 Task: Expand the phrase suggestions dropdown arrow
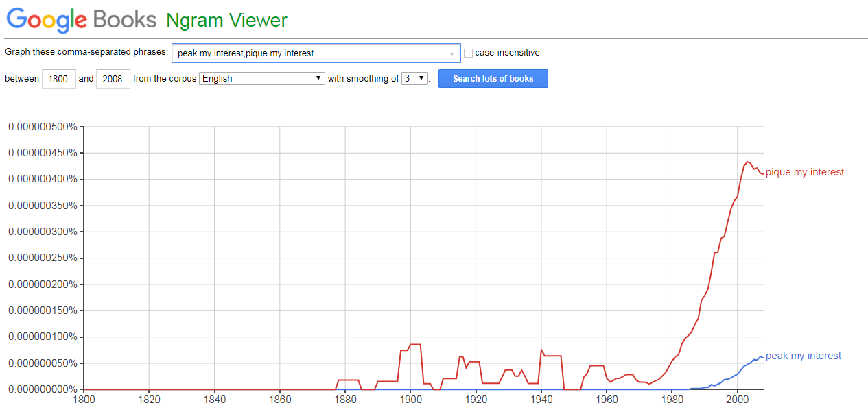coord(451,53)
